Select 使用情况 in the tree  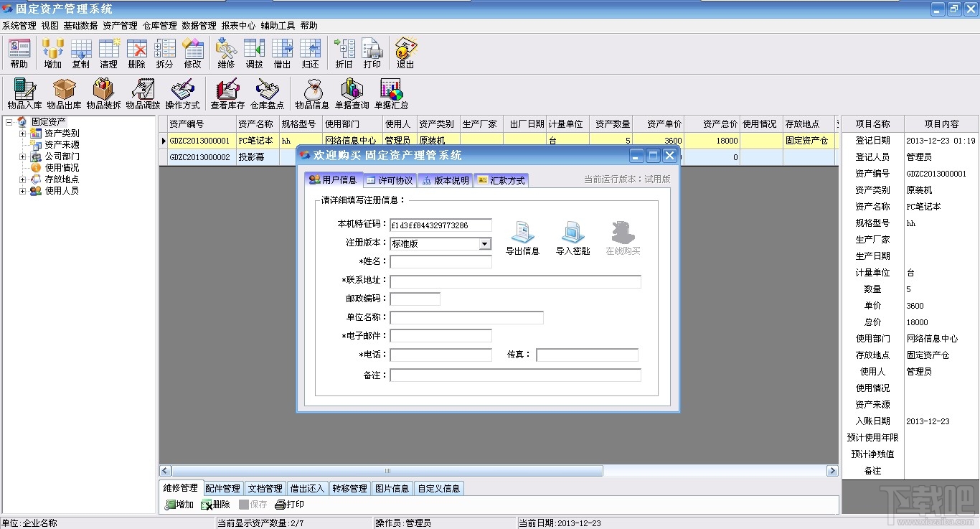tap(62, 168)
